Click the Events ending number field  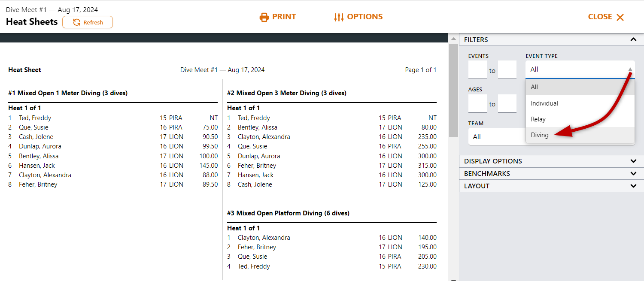click(507, 70)
